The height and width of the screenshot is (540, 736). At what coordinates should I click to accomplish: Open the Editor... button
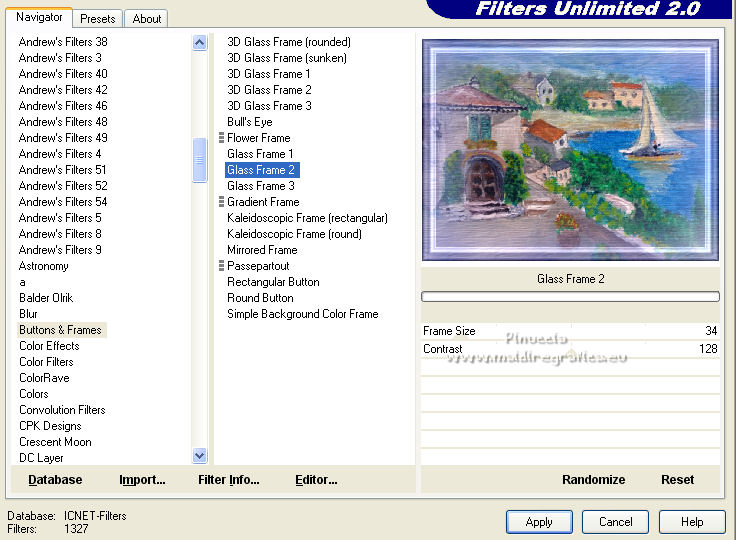pos(316,479)
